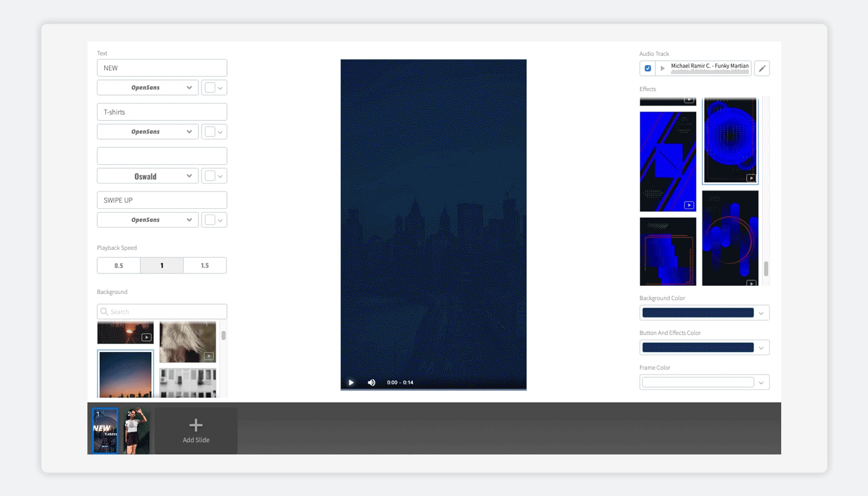Click the search magnifier icon in Background
Image resolution: width=868 pixels, height=496 pixels.
(104, 312)
